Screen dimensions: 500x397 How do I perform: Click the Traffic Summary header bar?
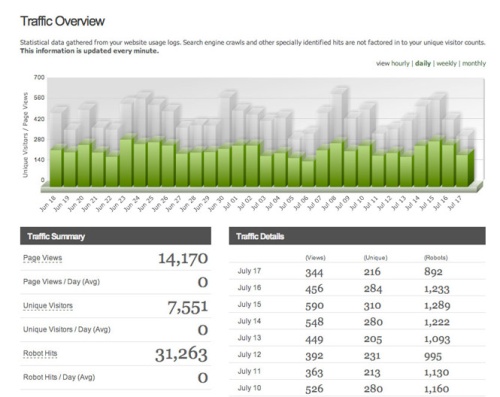[115, 236]
